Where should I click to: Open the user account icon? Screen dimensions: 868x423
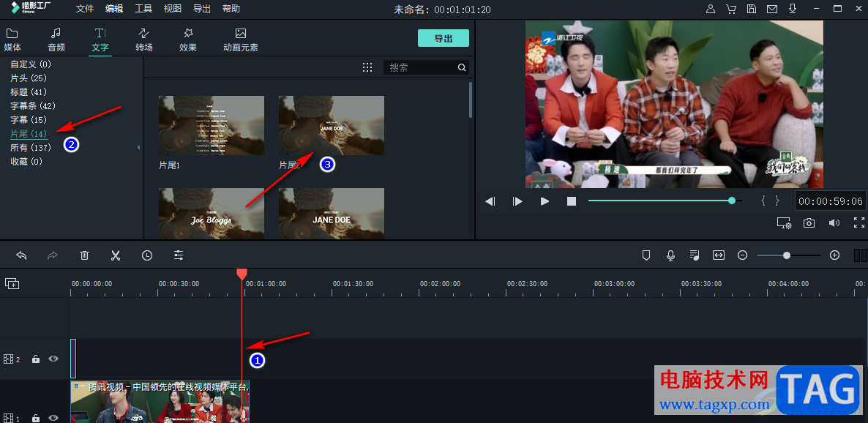click(710, 9)
